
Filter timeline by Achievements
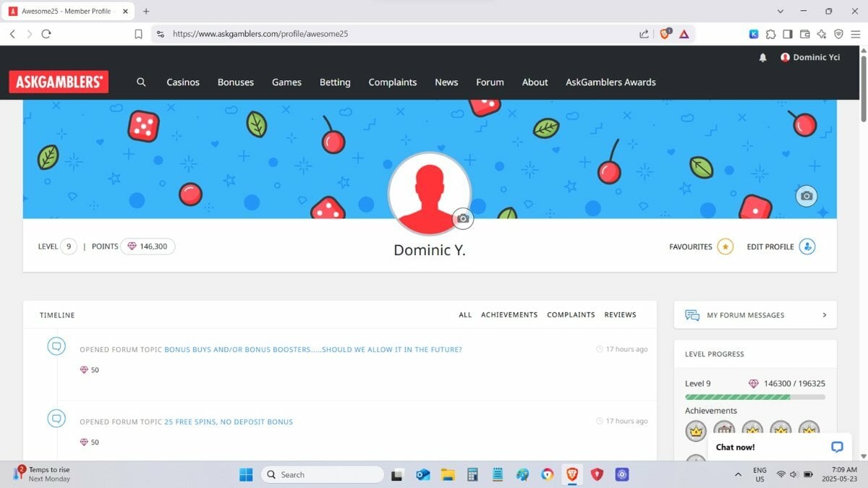509,315
